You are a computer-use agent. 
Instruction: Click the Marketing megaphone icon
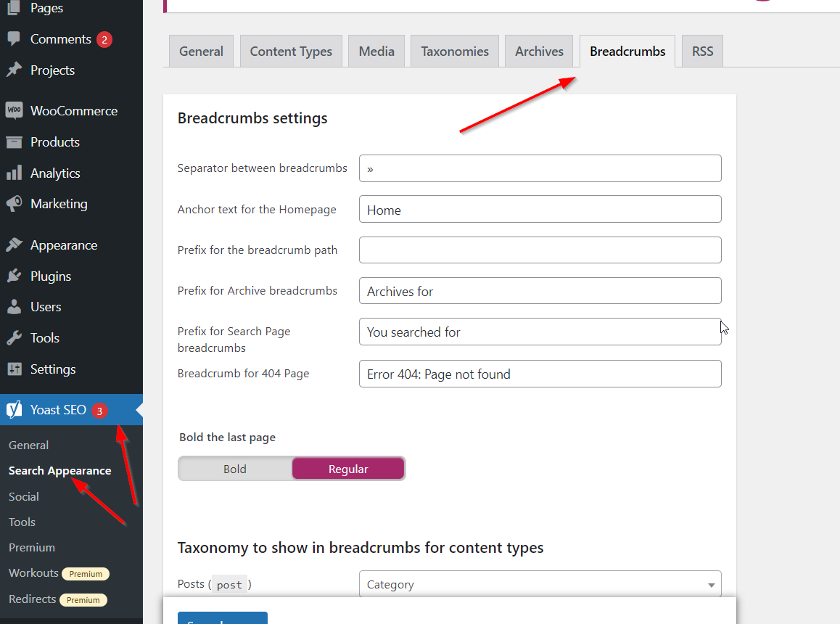pos(14,204)
